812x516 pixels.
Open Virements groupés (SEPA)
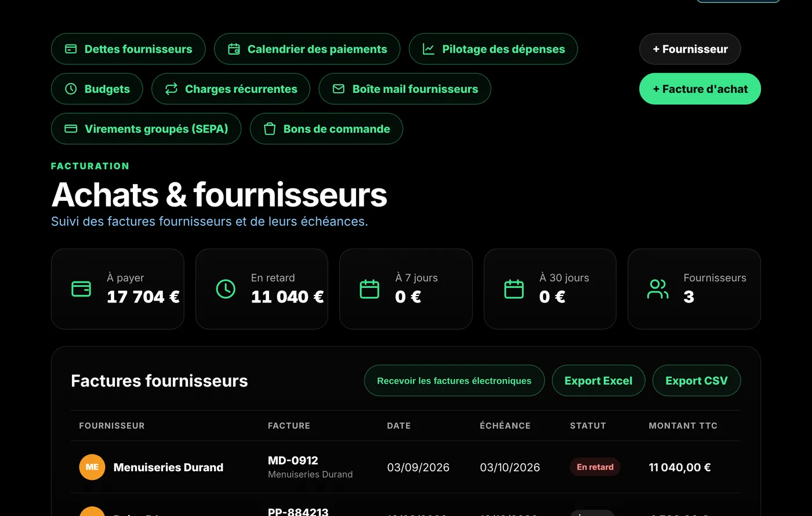pyautogui.click(x=146, y=129)
